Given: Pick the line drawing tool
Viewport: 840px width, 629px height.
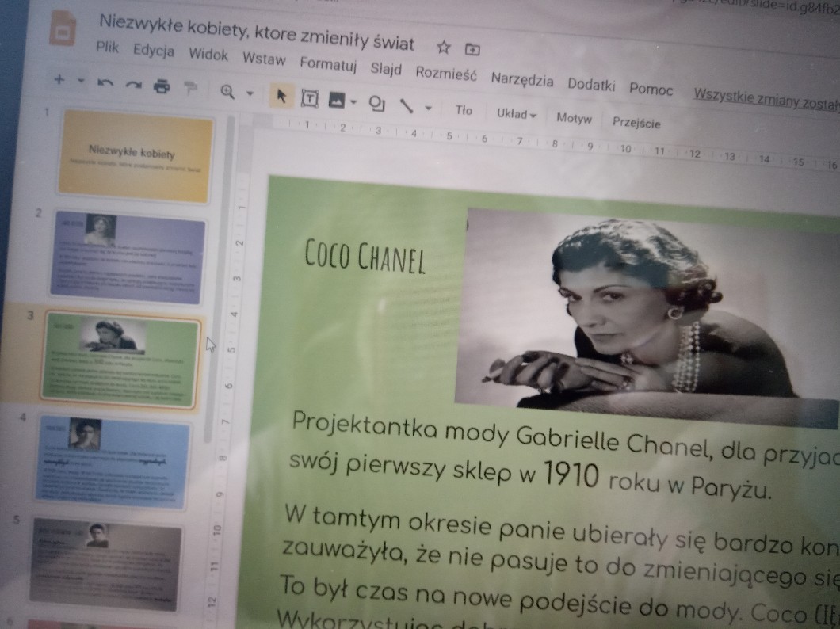Looking at the screenshot, I should (x=407, y=105).
